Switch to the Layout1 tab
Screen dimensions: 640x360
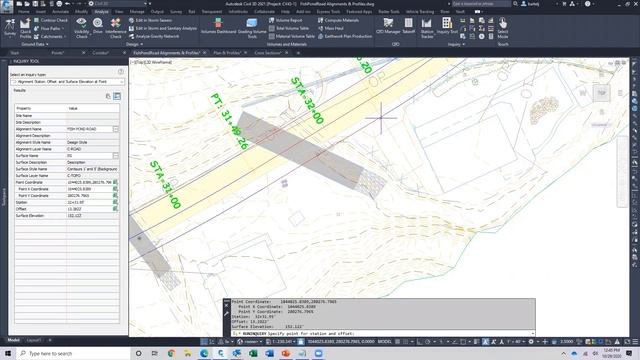tap(34, 340)
